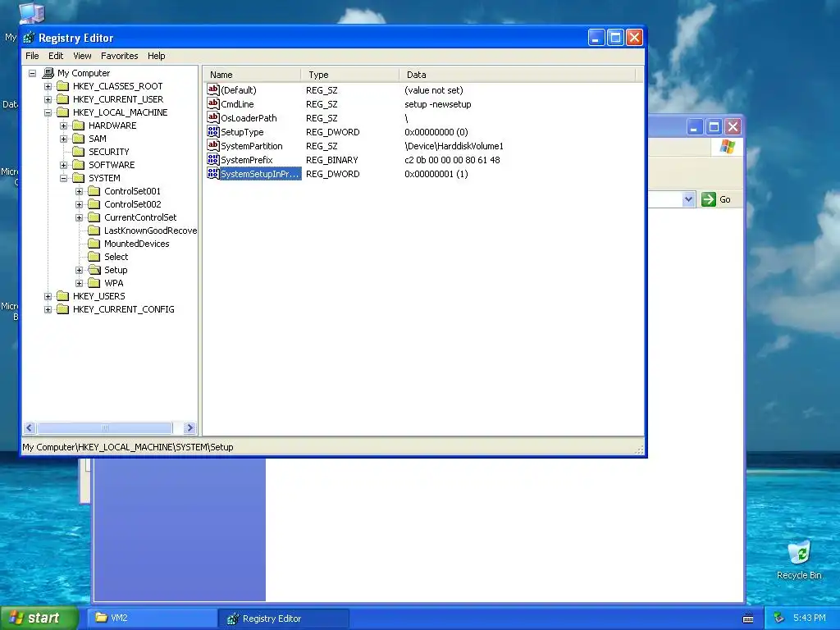Expand the WPA key node

click(79, 283)
